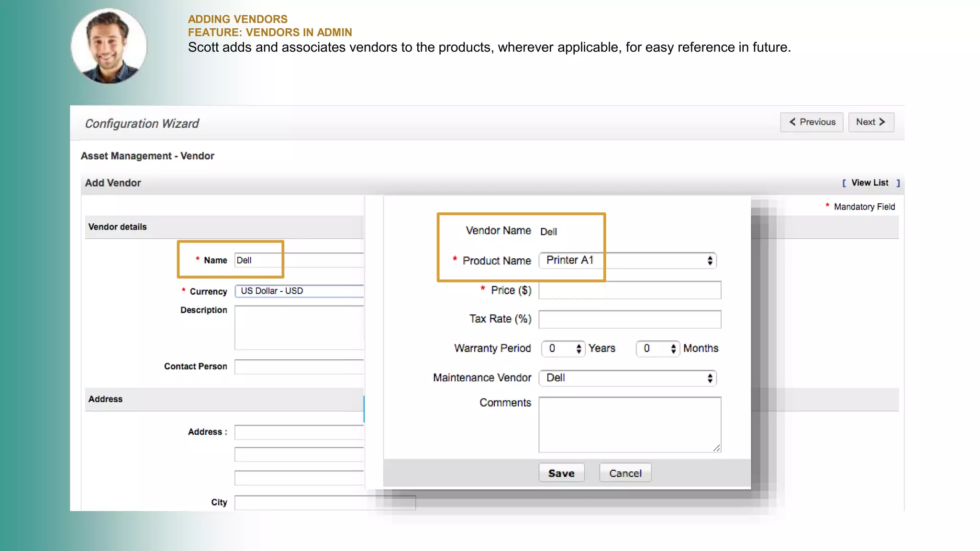Viewport: 980px width, 551px height.
Task: Open the View List link
Action: pyautogui.click(x=869, y=183)
